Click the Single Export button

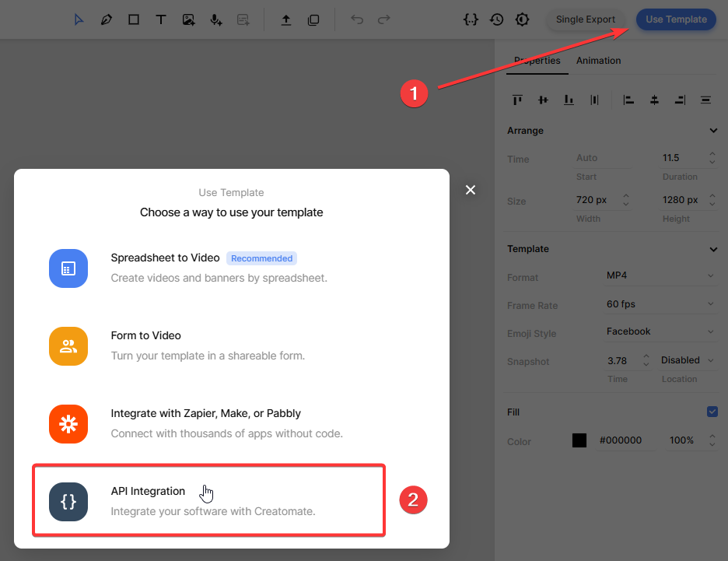pyautogui.click(x=585, y=19)
